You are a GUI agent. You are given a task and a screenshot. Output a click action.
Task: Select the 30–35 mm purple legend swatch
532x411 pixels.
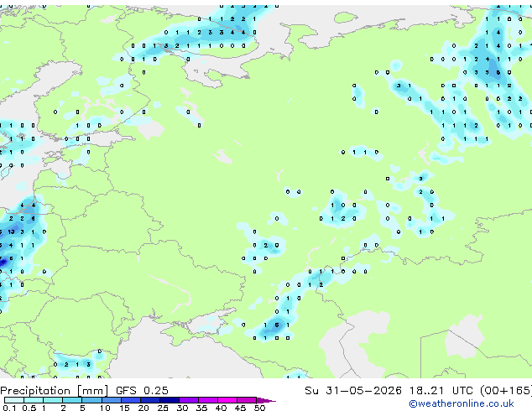click(x=189, y=400)
